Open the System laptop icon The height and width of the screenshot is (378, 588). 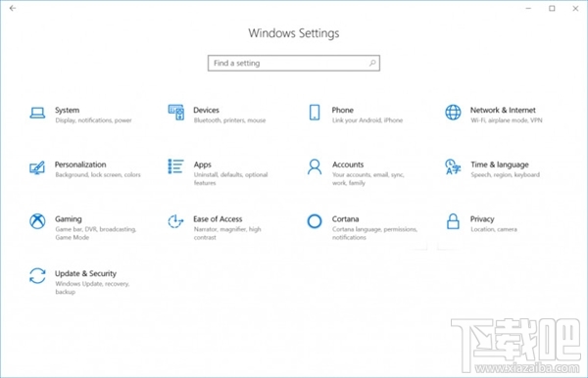(37, 113)
